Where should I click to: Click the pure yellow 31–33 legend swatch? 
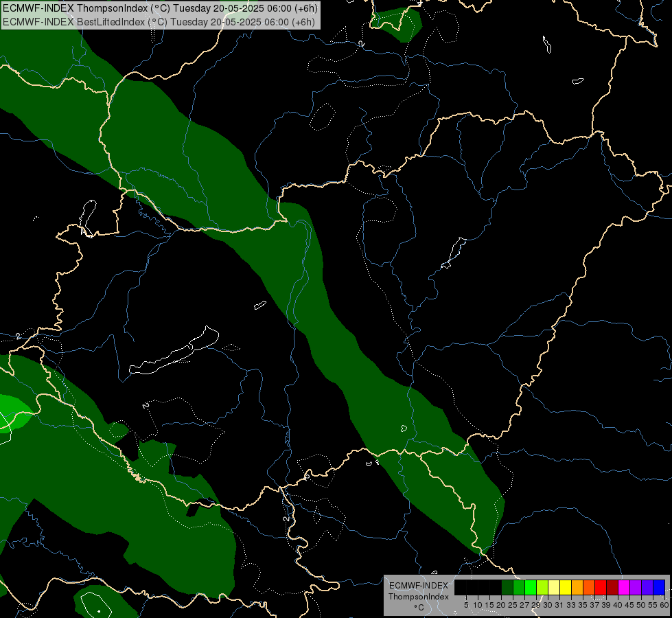pos(566,587)
